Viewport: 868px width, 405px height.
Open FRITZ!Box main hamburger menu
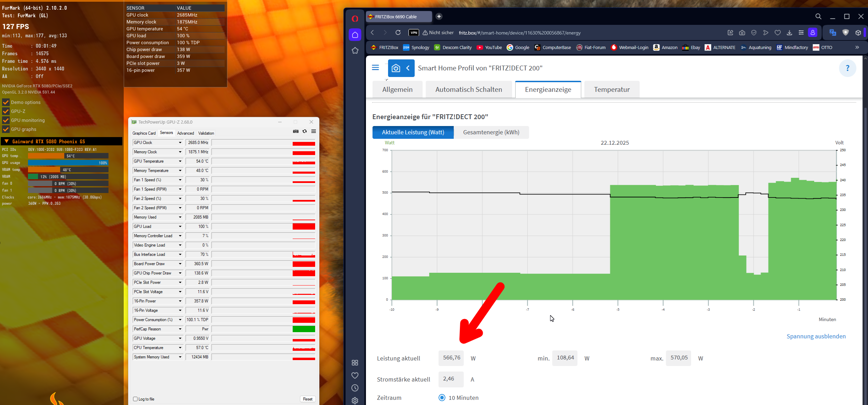click(375, 68)
